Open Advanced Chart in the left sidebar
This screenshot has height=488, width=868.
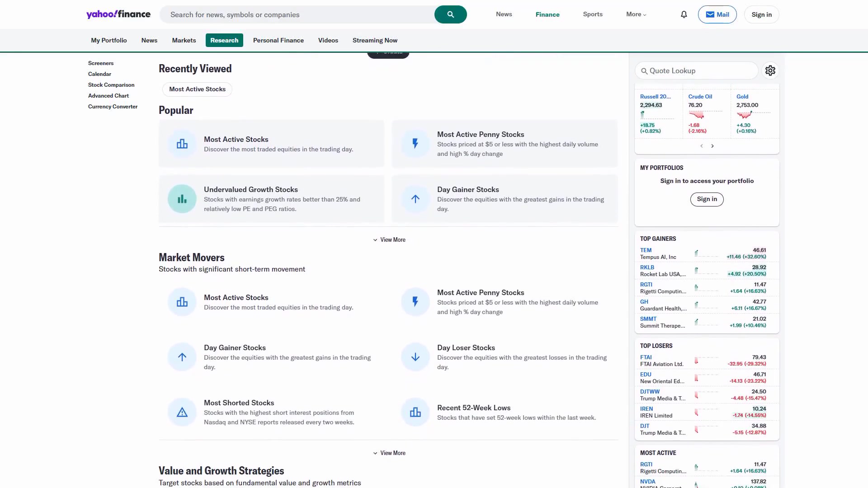point(108,96)
